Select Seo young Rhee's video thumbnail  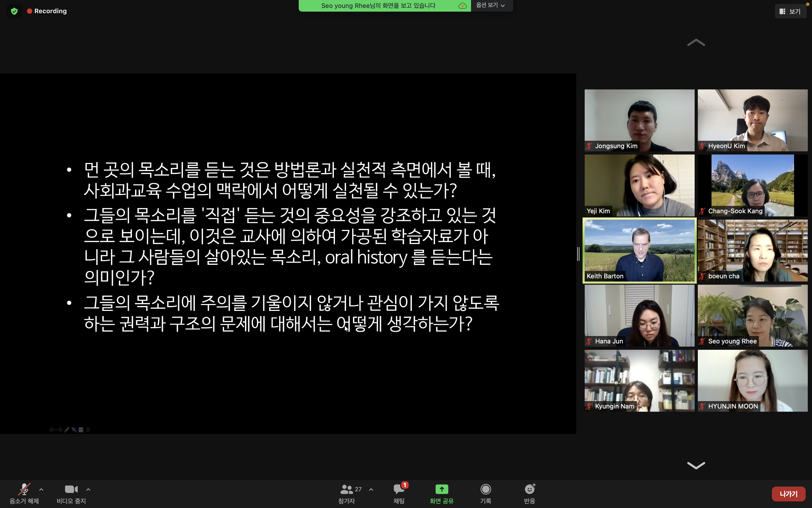coord(753,315)
